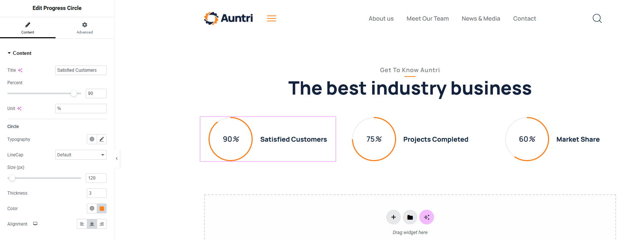Open global colors globe for Color
This screenshot has width=644, height=241.
point(92,208)
